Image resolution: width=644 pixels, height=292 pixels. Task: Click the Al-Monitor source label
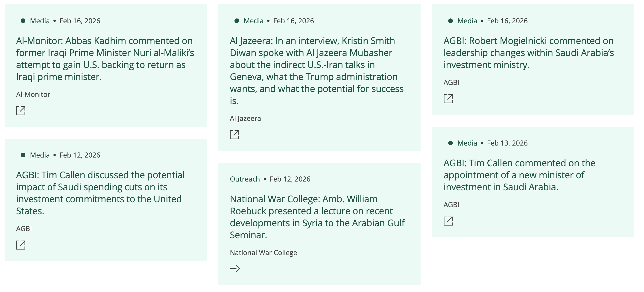pyautogui.click(x=33, y=94)
